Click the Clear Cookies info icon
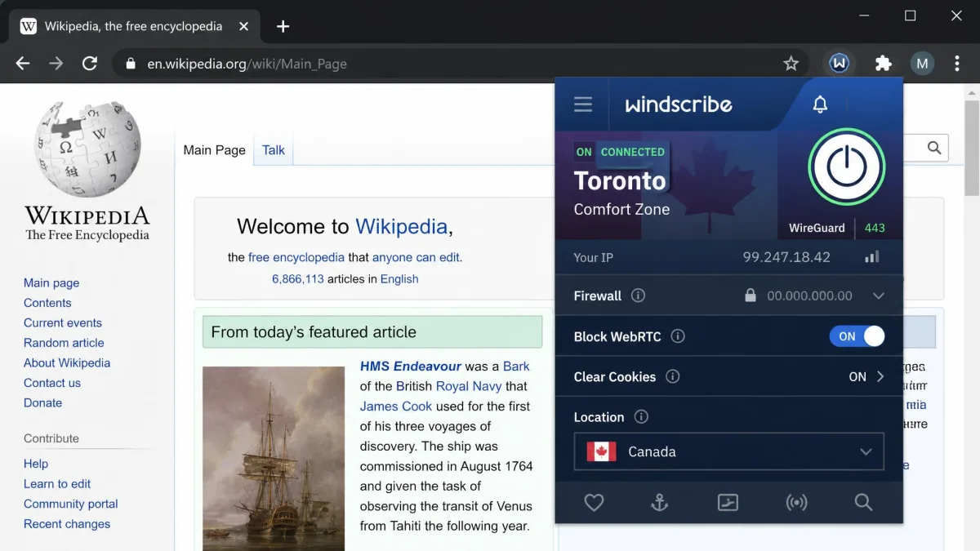The image size is (980, 551). pyautogui.click(x=673, y=376)
